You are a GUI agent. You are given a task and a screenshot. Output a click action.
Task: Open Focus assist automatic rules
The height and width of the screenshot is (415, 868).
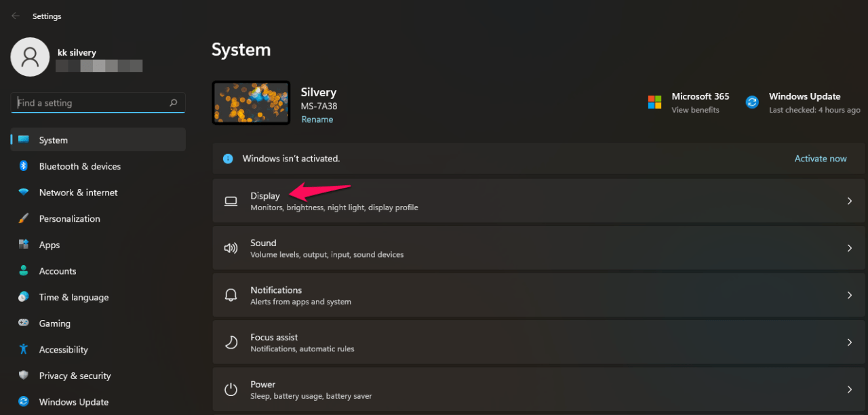tap(540, 342)
